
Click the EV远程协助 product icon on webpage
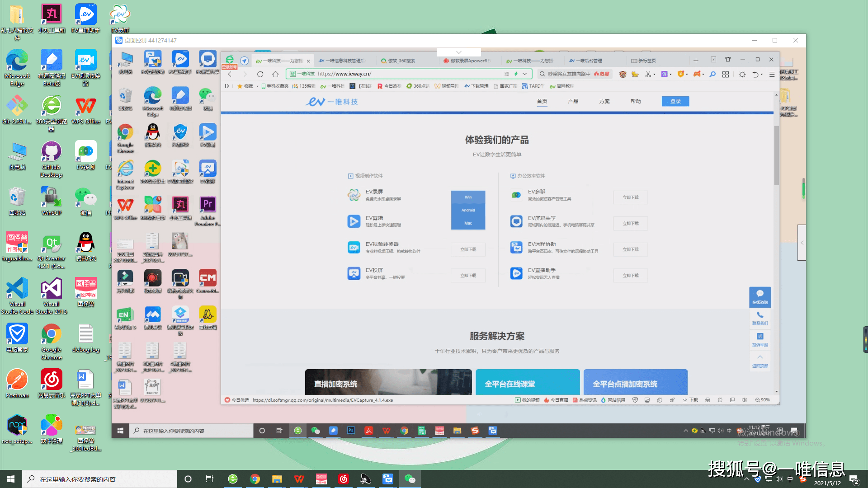(516, 247)
